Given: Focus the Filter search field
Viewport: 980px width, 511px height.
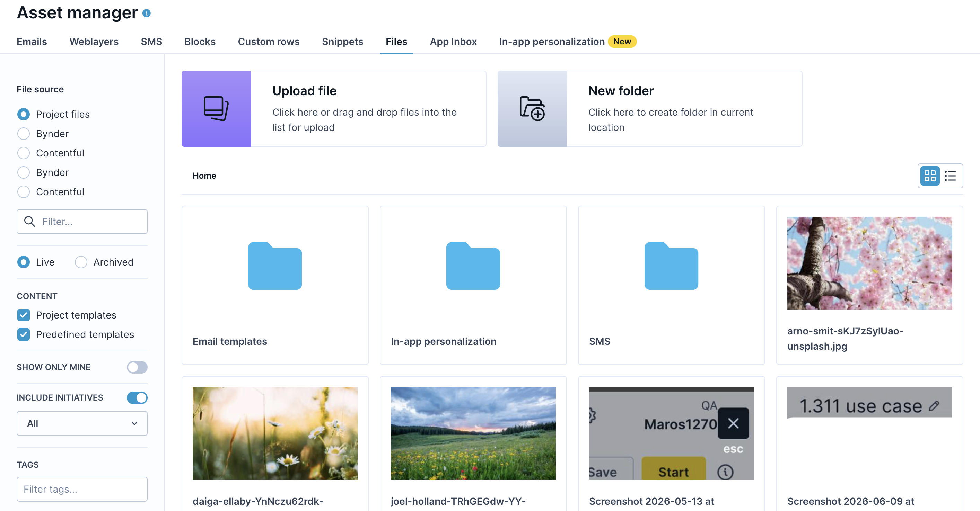Looking at the screenshot, I should pos(82,222).
